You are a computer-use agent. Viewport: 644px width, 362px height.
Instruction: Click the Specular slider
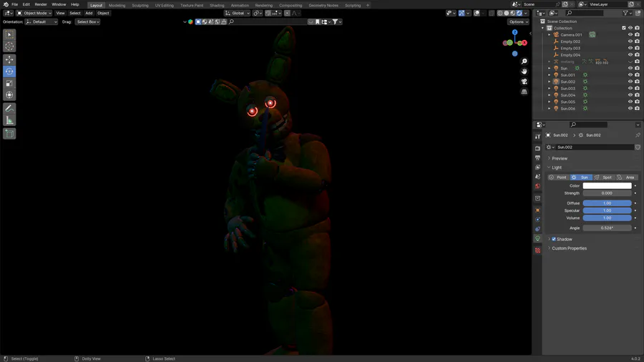(x=607, y=210)
